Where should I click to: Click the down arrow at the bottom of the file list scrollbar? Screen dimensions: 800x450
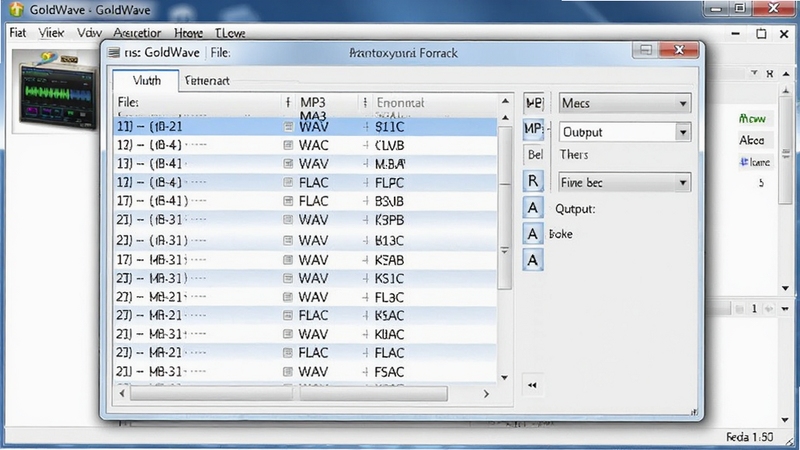(x=505, y=378)
